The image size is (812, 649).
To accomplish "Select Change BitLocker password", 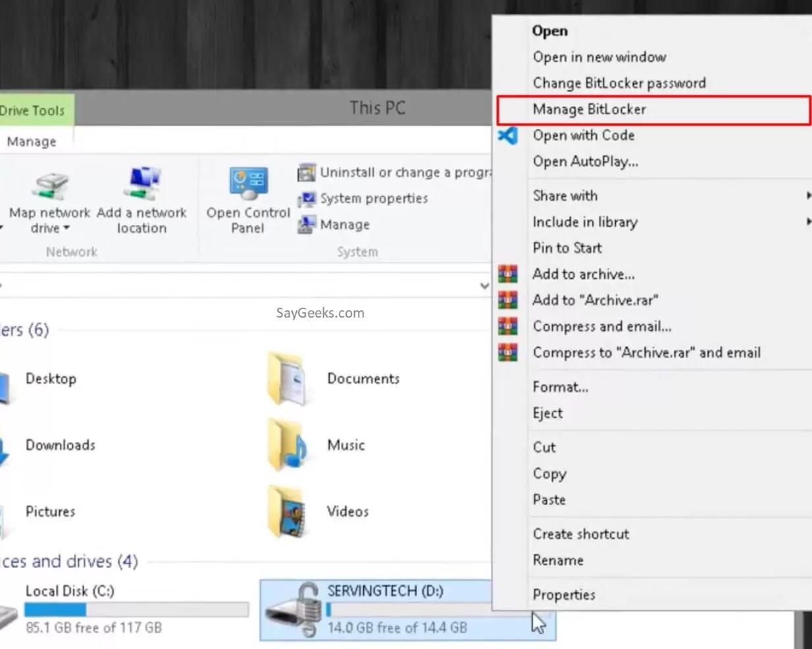I will [619, 84].
